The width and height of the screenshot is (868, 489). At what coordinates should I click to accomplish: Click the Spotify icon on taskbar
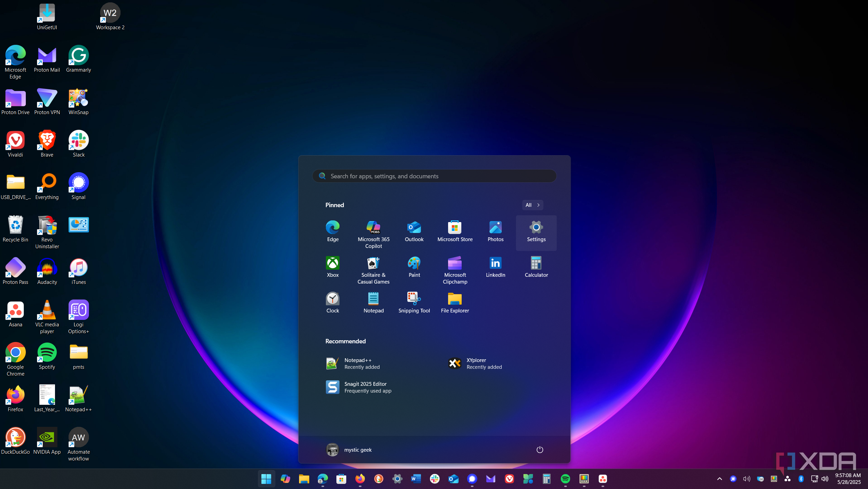click(x=565, y=479)
